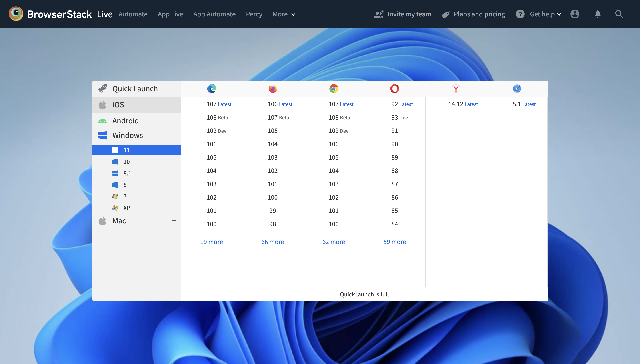This screenshot has height=364, width=640.
Task: Select the Safari browser icon
Action: (517, 88)
